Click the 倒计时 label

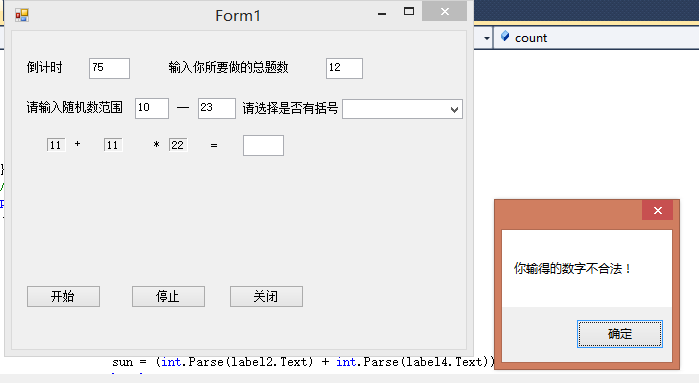click(x=44, y=67)
